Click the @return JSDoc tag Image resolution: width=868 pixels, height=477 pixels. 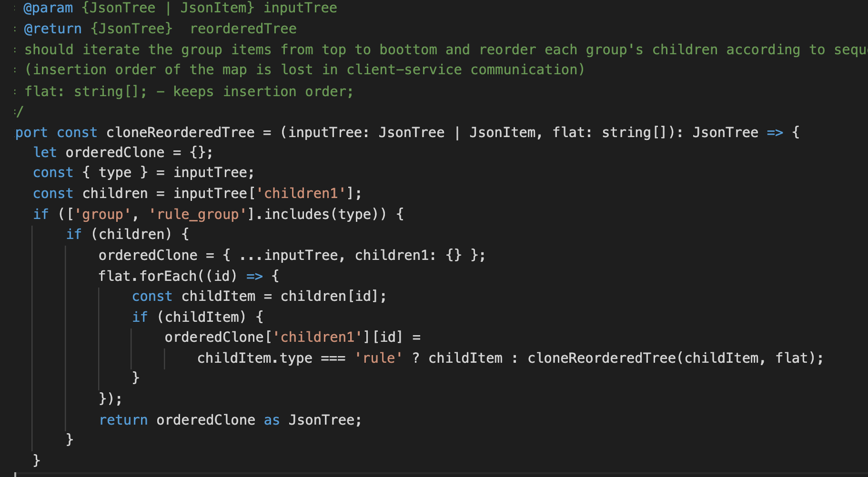tap(52, 29)
